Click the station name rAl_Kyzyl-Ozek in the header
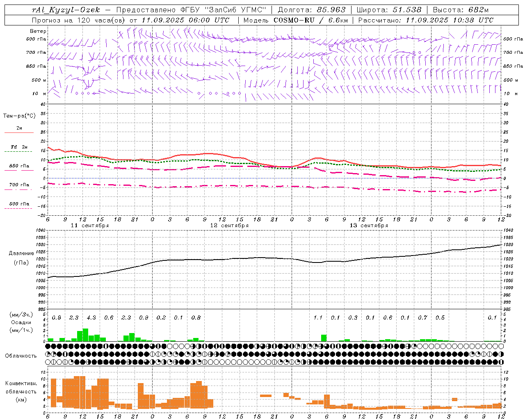This screenshot has width=525, height=420. (66, 10)
